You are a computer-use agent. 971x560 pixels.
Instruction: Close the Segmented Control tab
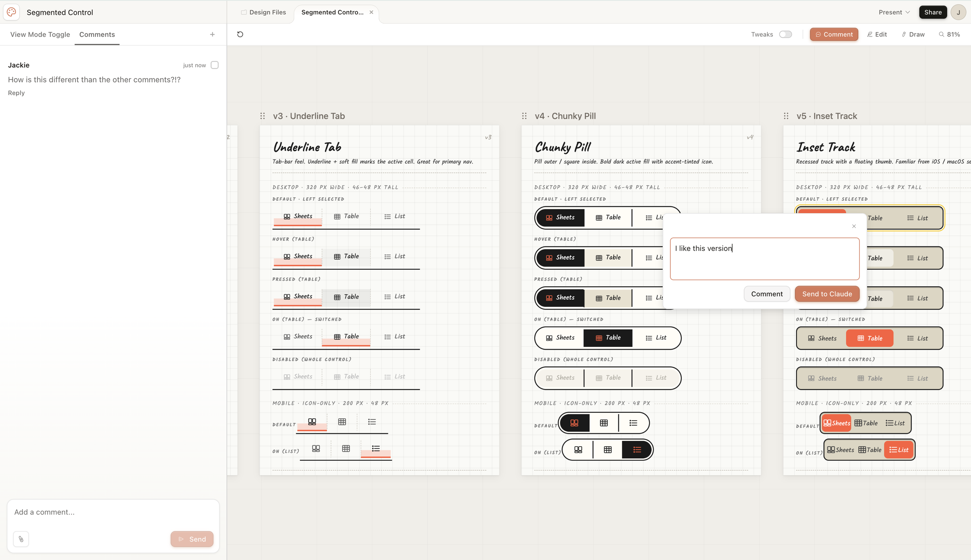click(371, 12)
